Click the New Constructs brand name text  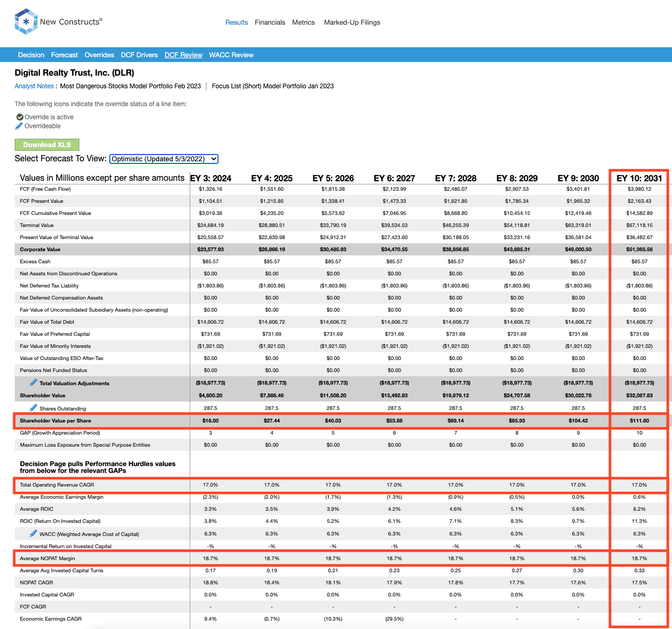point(71,22)
